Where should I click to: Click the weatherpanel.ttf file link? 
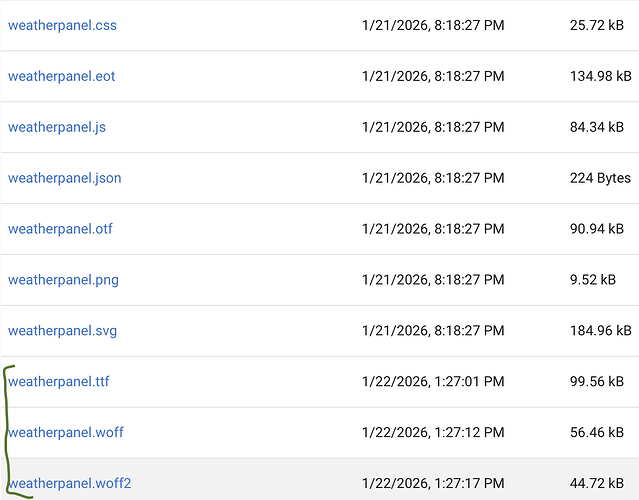coord(58,382)
